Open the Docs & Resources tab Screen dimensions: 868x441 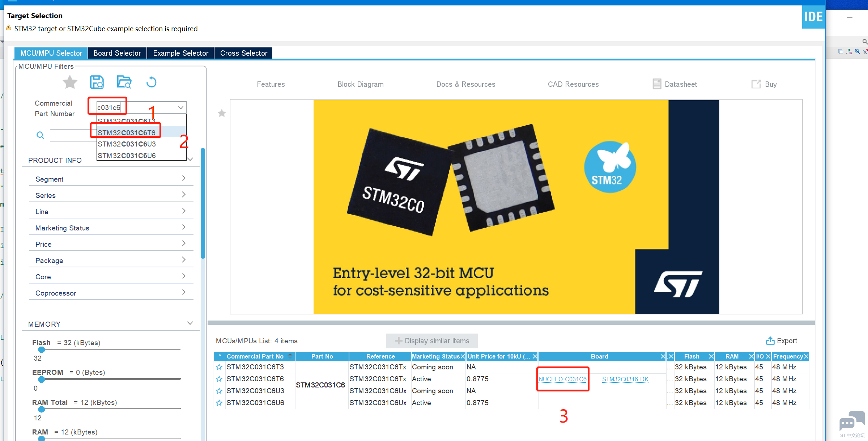pos(466,84)
